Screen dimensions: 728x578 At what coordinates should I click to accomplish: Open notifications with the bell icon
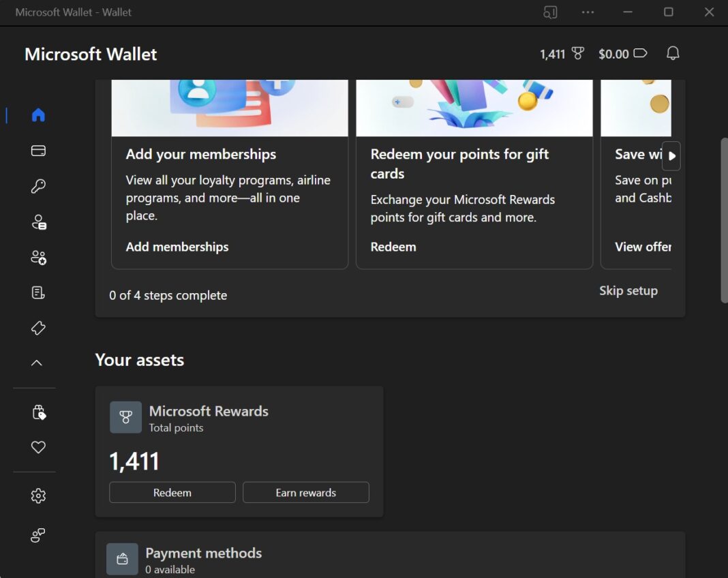click(672, 53)
